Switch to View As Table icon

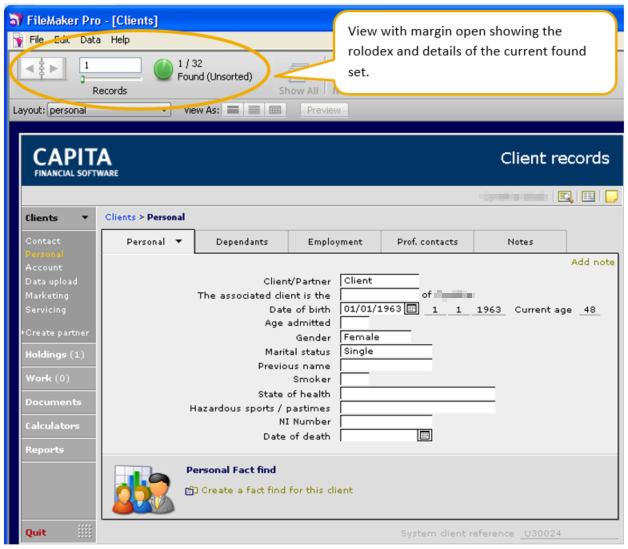pyautogui.click(x=275, y=110)
